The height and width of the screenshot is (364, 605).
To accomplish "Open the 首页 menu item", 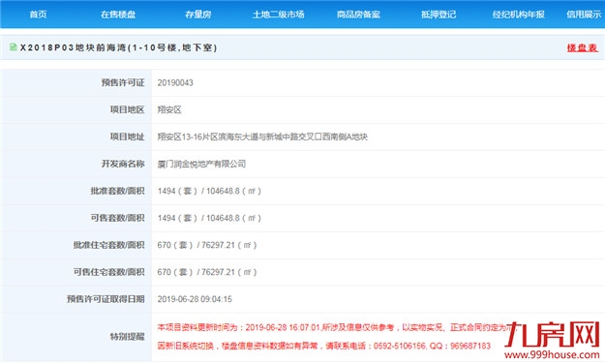I will [38, 15].
